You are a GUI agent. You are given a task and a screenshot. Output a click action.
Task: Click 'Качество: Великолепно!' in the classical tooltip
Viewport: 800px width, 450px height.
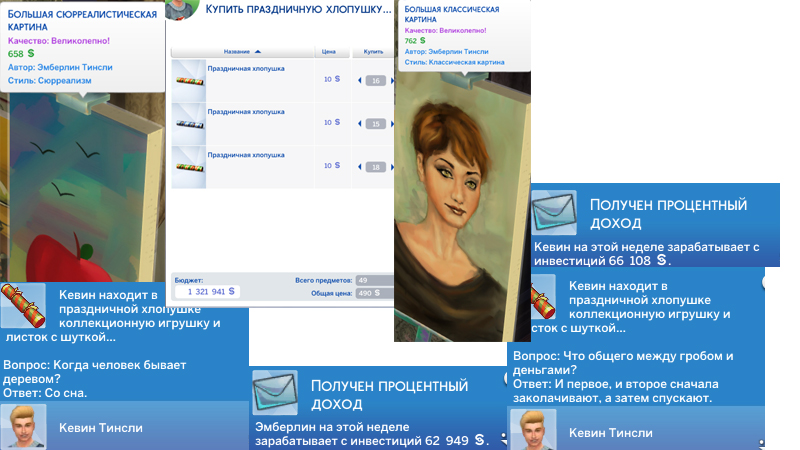(445, 31)
